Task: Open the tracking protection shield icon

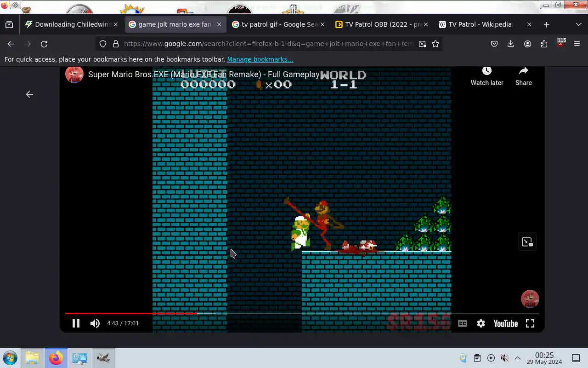Action: click(103, 44)
